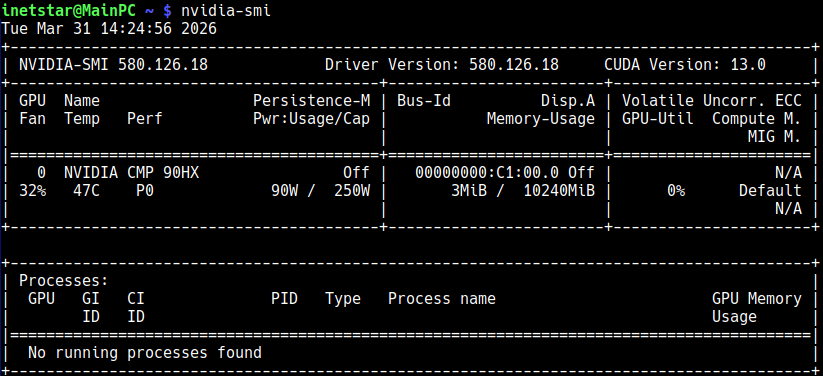Click the GPU name NVIDIA CMP 90HX
Viewport: 823px width, 376px height.
click(x=132, y=173)
